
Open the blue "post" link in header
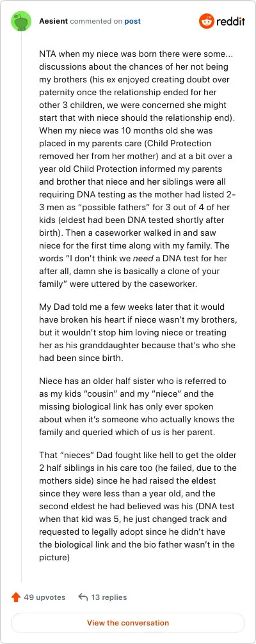(x=132, y=21)
